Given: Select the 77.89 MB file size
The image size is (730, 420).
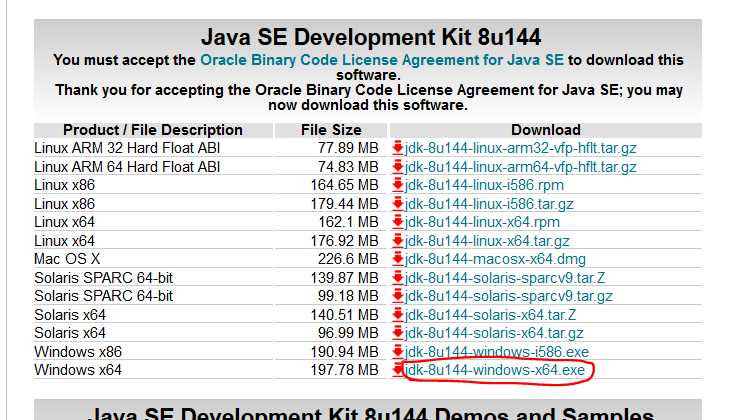Looking at the screenshot, I should point(348,148).
